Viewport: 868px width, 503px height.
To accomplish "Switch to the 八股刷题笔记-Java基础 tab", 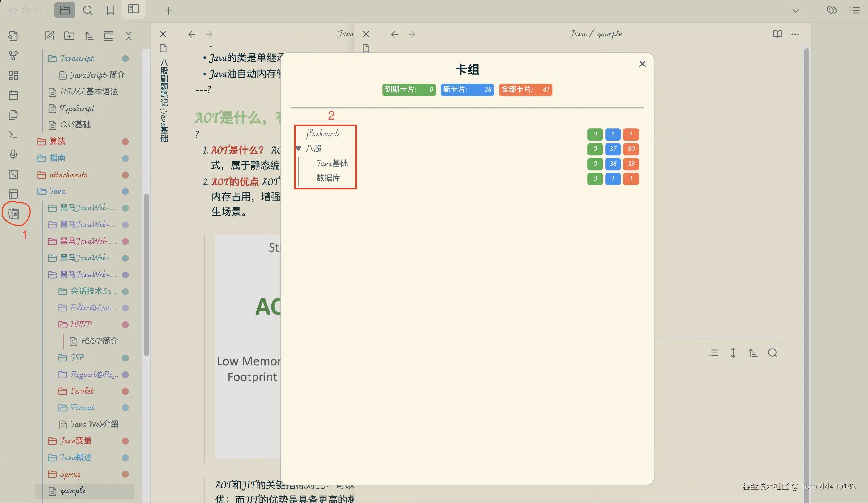I will click(163, 100).
